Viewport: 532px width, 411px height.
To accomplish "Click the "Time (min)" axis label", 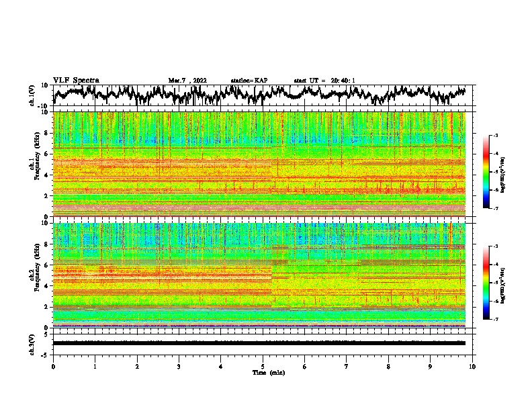I will [x=269, y=373].
